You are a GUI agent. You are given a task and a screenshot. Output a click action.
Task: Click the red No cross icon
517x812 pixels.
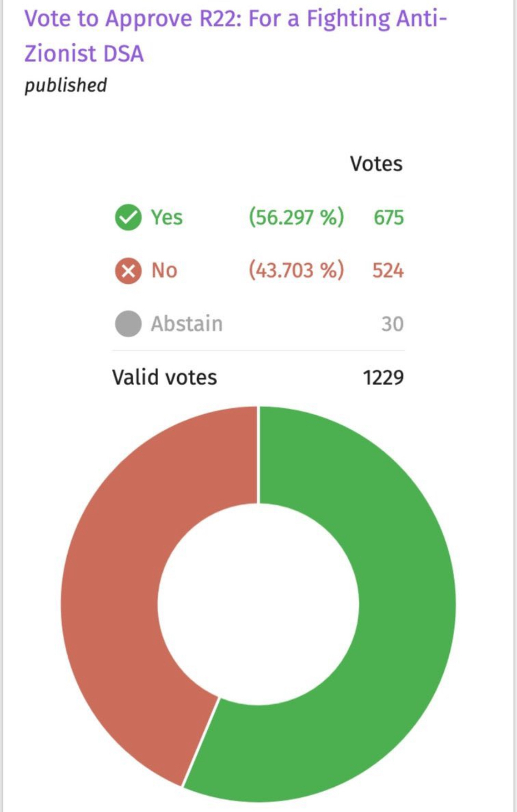pos(128,270)
